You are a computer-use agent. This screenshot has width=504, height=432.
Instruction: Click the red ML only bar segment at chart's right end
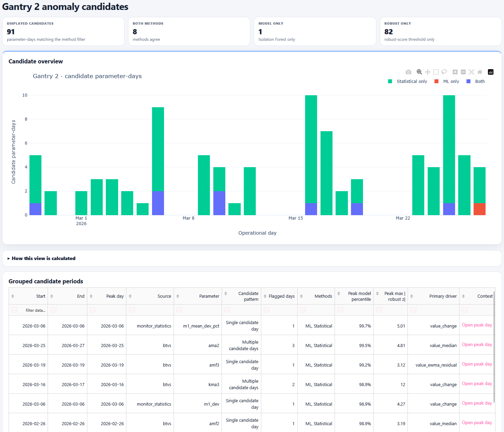coord(479,209)
